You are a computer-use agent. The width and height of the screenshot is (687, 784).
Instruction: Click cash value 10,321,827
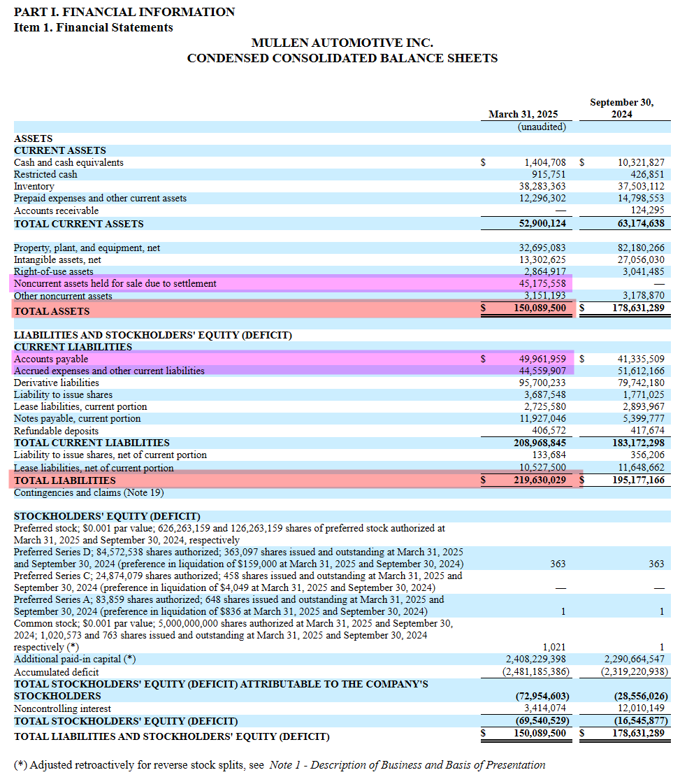[x=641, y=162]
